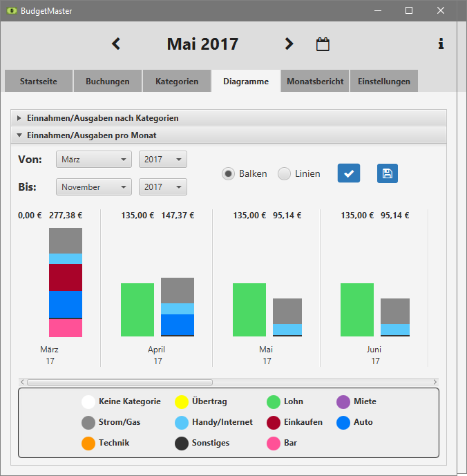
Task: Select the Linien radio button
Action: click(x=284, y=173)
